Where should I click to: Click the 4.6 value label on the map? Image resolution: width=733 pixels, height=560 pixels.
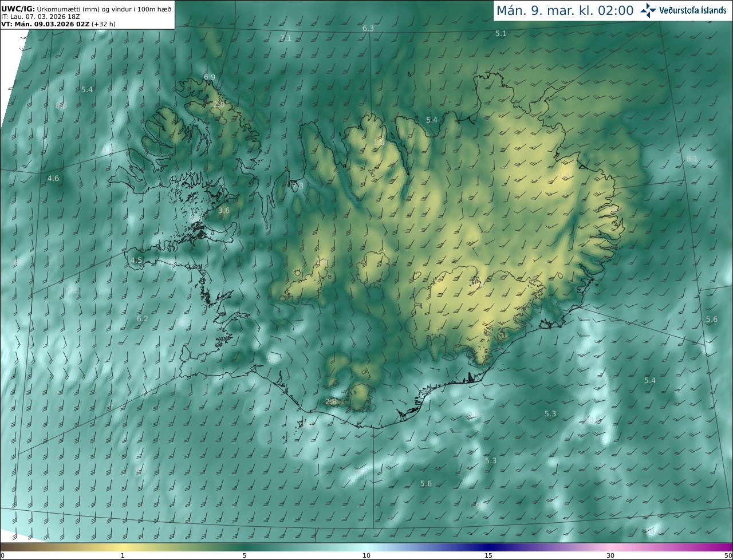(x=53, y=179)
